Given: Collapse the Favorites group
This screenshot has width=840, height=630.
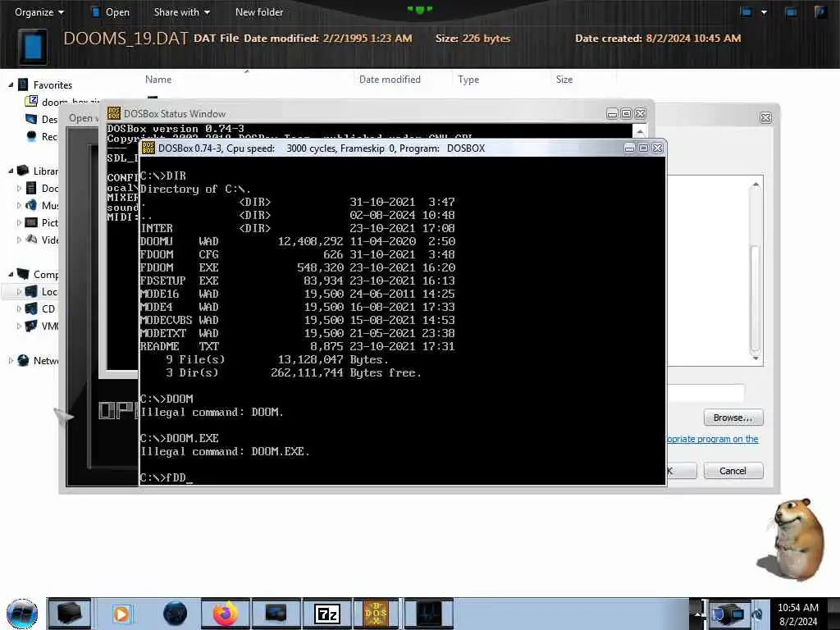Looking at the screenshot, I should pyautogui.click(x=11, y=84).
